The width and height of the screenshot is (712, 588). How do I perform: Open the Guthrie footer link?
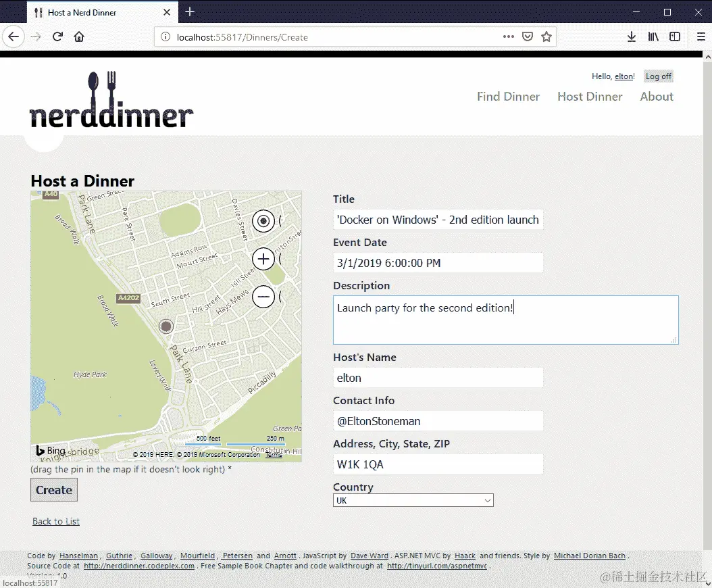(x=119, y=556)
